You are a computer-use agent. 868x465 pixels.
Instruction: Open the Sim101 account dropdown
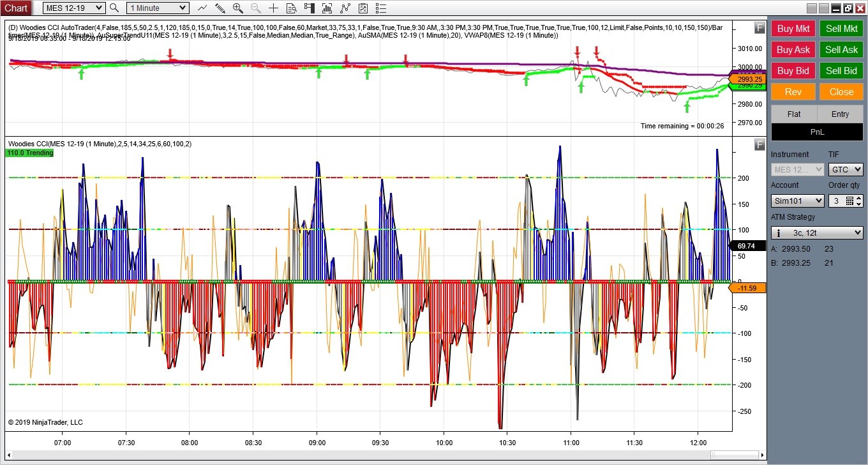(x=797, y=201)
